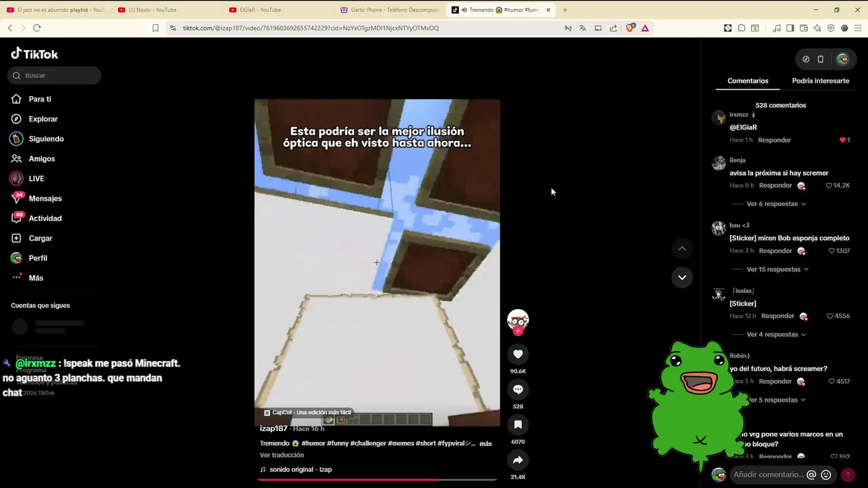Switch to El jazz playlist browser tab
868x488 pixels.
pyautogui.click(x=54, y=9)
